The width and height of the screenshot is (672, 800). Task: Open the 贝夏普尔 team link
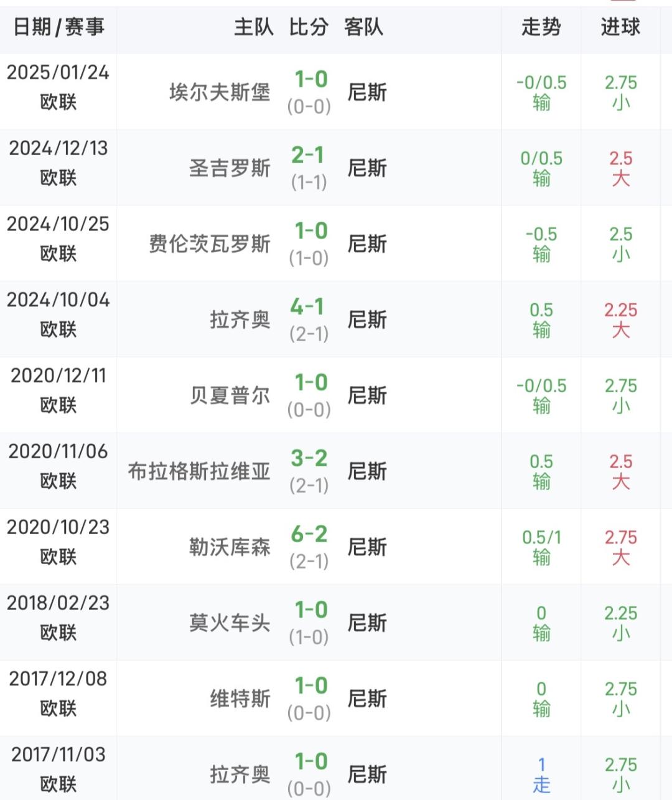(230, 395)
